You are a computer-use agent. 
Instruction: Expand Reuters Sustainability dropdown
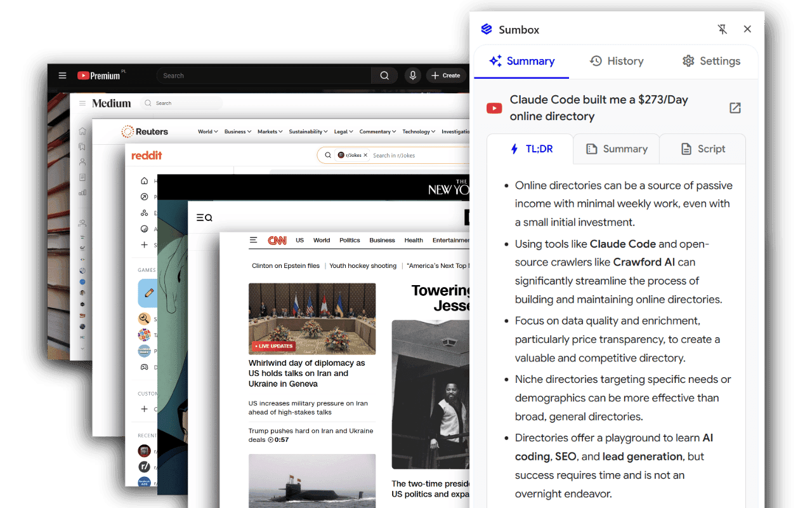click(308, 131)
